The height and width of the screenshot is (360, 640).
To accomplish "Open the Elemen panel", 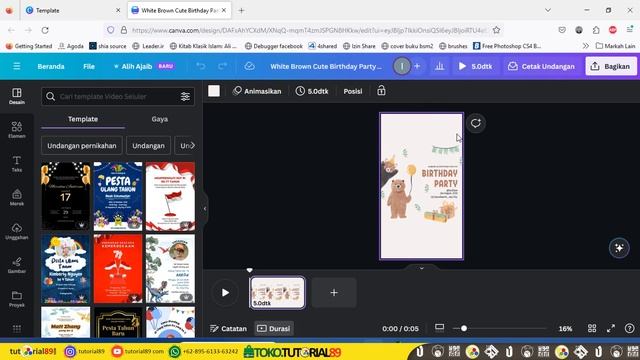I will pyautogui.click(x=17, y=130).
